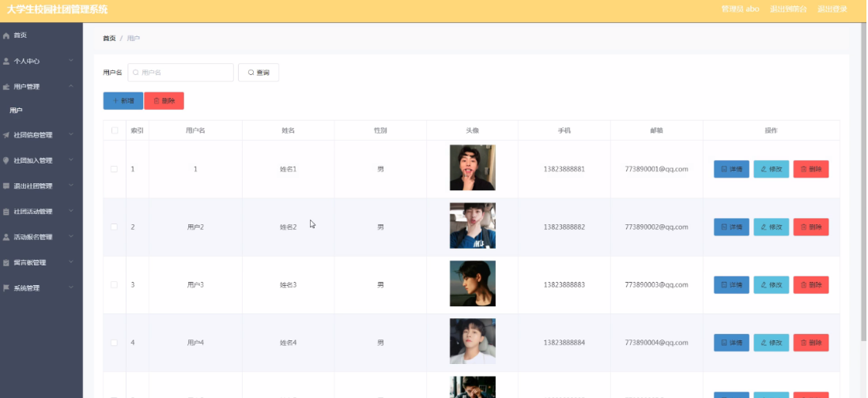868x398 pixels.
Task: Click the phone number 13823888882
Action: click(x=564, y=227)
